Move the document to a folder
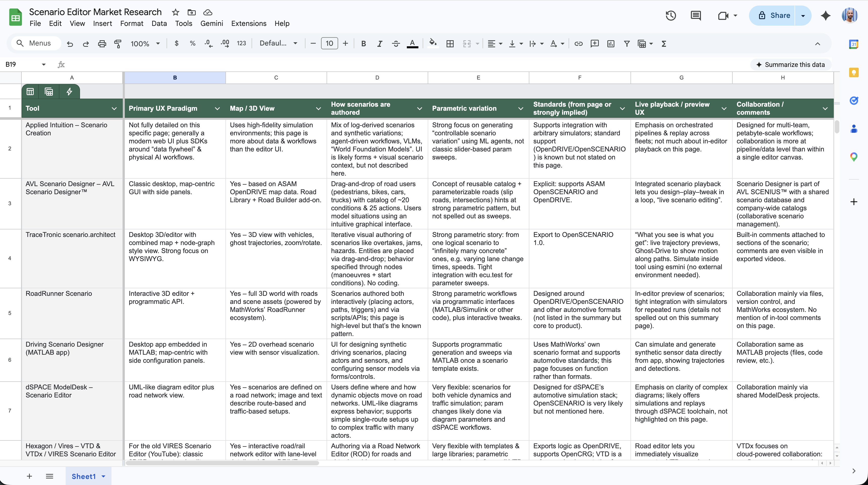This screenshot has width=868, height=485. pyautogui.click(x=191, y=12)
